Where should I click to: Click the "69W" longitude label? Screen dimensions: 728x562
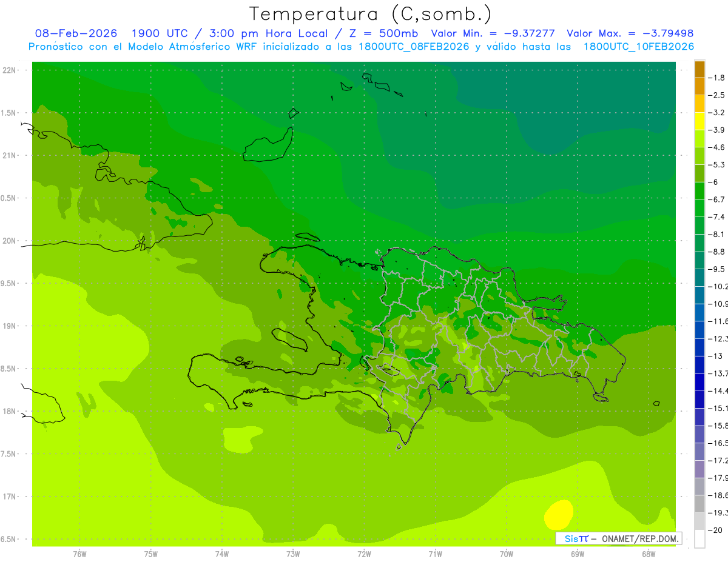click(x=577, y=554)
